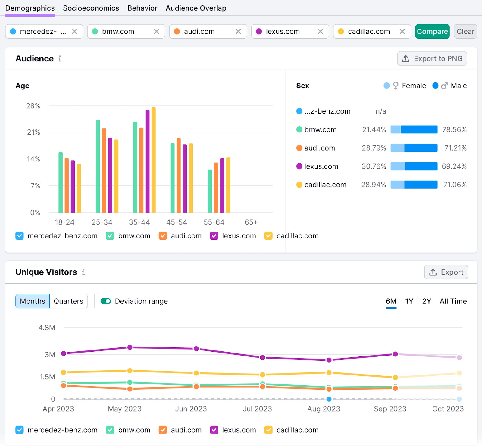
Task: Click the Female symbol in the Sex legend
Action: pos(395,86)
